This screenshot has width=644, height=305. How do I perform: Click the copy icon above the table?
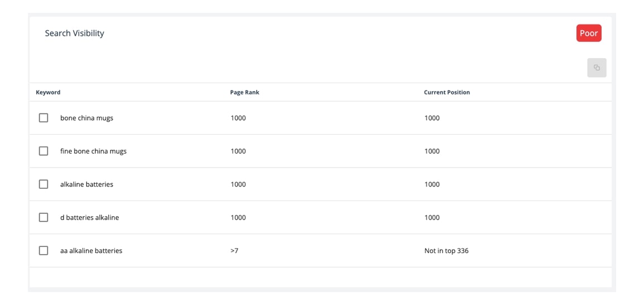pyautogui.click(x=597, y=68)
